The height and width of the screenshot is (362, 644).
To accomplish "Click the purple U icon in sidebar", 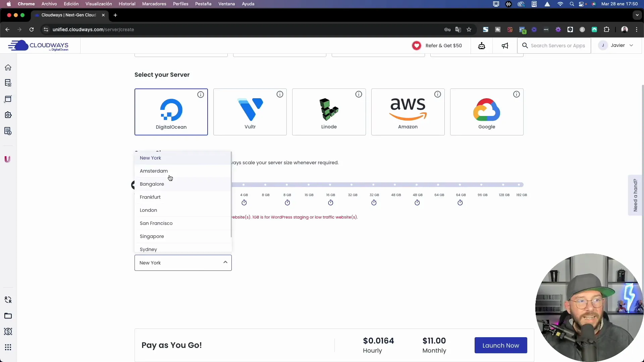I will coord(7,159).
